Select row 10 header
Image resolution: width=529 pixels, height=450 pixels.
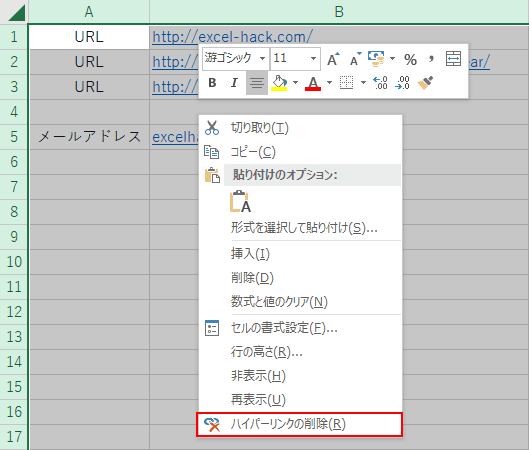[14, 262]
